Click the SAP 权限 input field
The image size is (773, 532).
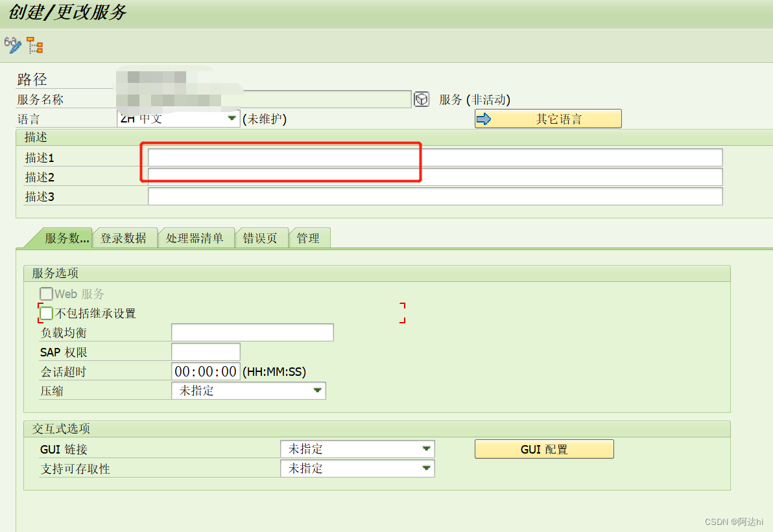pyautogui.click(x=205, y=351)
